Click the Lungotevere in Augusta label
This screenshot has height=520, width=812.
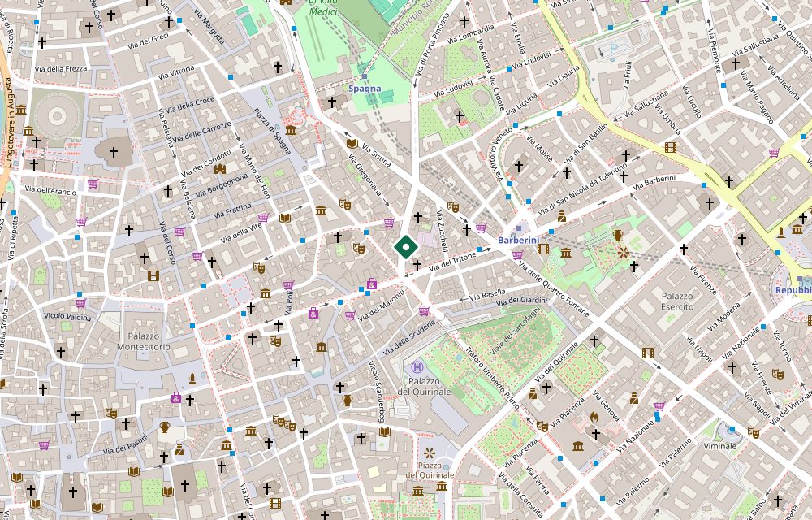pos(9,122)
